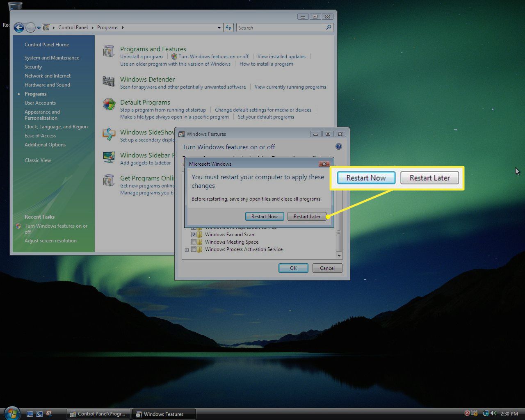Open Hardware and Sound category
This screenshot has width=525, height=420.
pyautogui.click(x=47, y=85)
